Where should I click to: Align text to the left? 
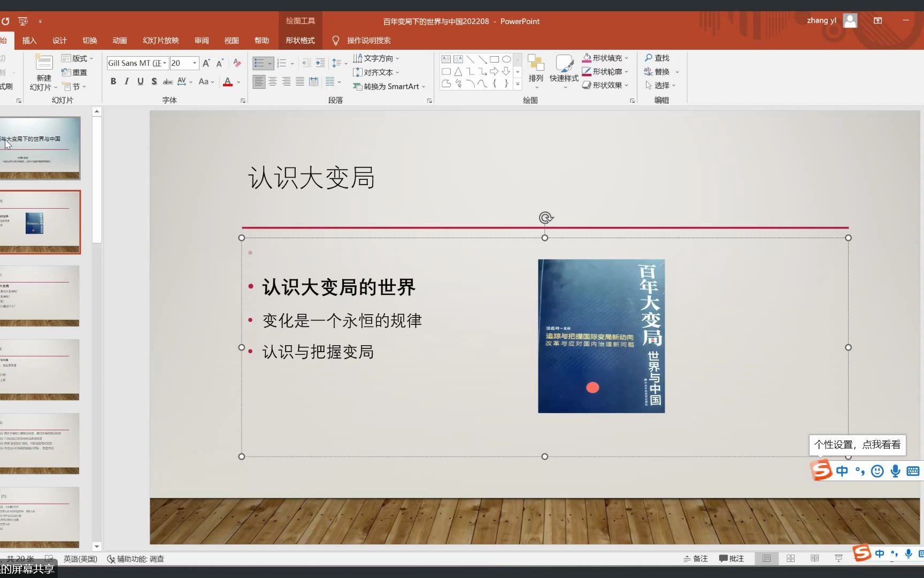259,81
